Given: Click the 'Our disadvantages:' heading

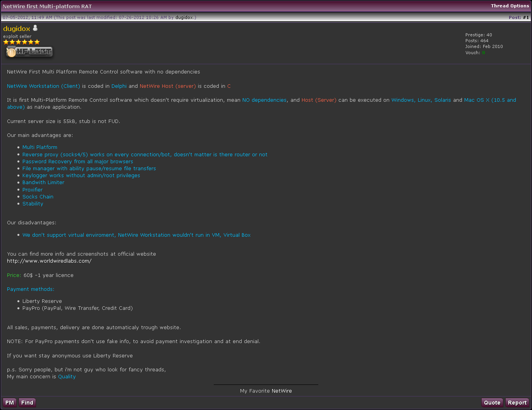Looking at the screenshot, I should 32,223.
